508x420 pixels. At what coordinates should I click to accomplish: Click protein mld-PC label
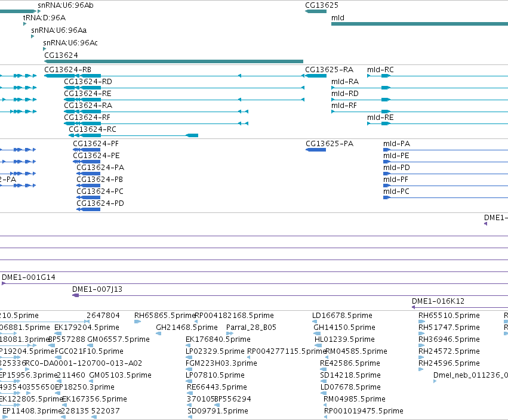(396, 192)
